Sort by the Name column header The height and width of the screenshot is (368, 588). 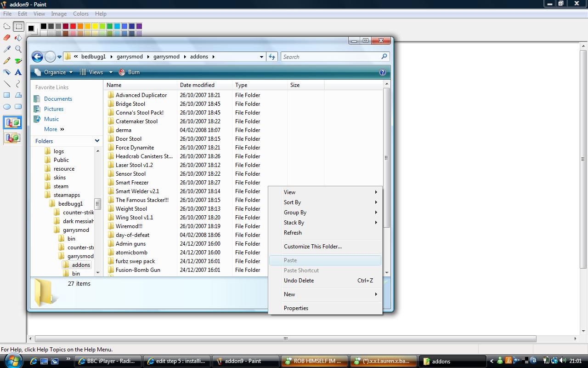pyautogui.click(x=140, y=85)
